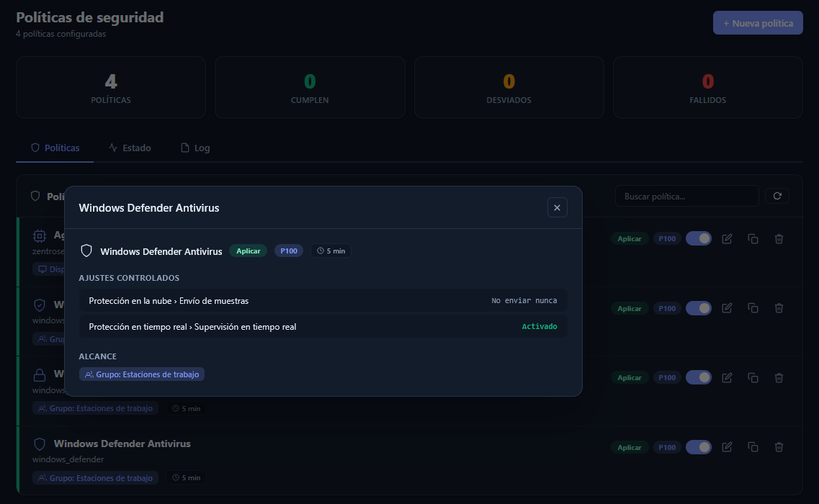Select the Políticas tab
Image resolution: width=819 pixels, height=504 pixels.
click(55, 148)
